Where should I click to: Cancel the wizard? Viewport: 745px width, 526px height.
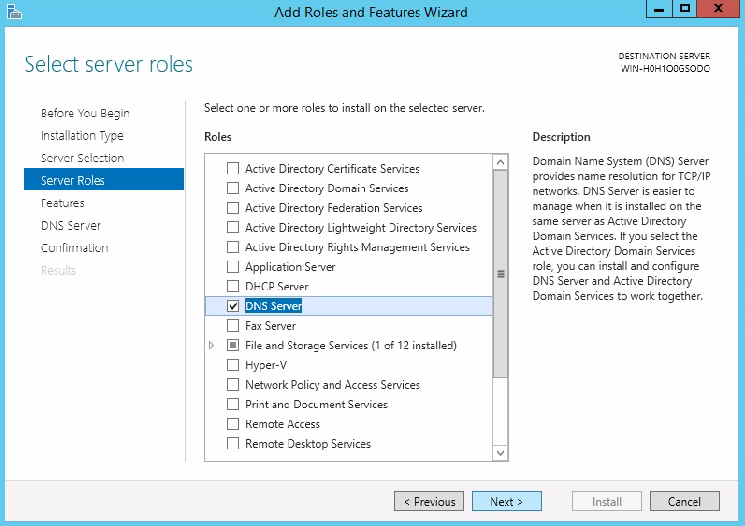coord(685,501)
